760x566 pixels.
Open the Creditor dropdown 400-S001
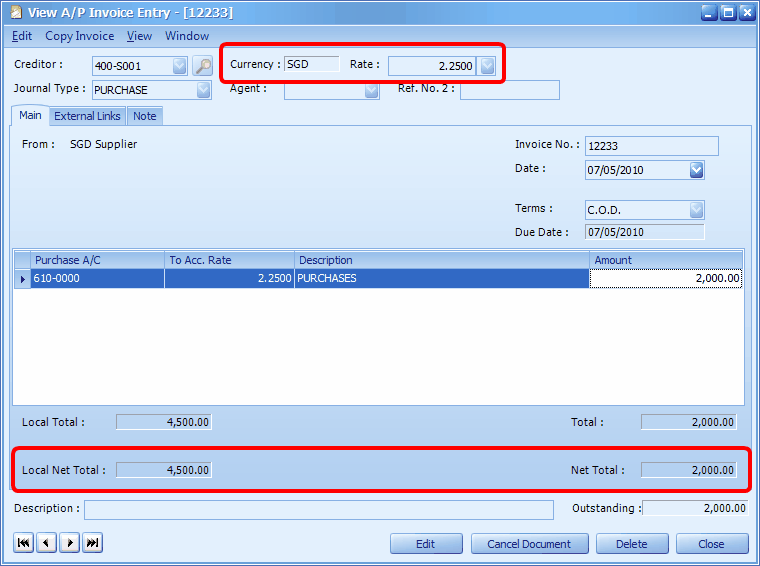click(179, 66)
